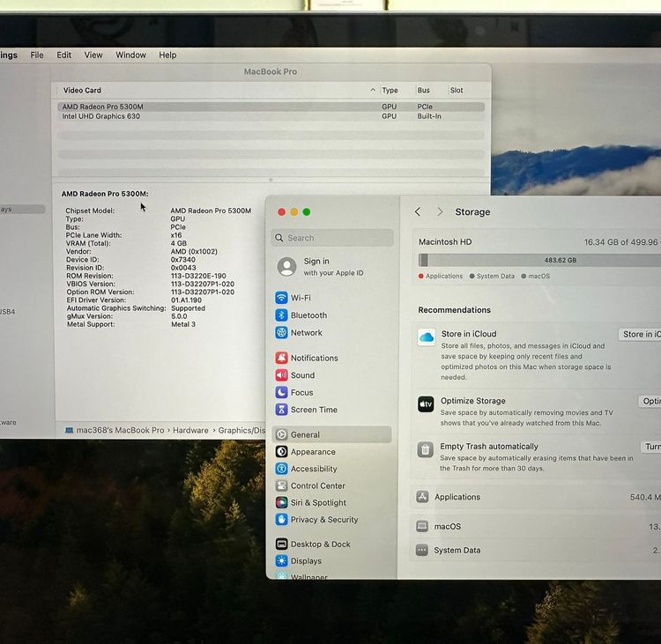
Task: Open Desktop & Dock icon
Action: pos(282,544)
